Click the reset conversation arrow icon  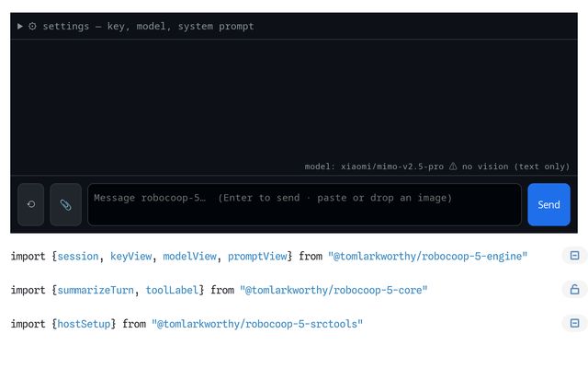pos(30,204)
